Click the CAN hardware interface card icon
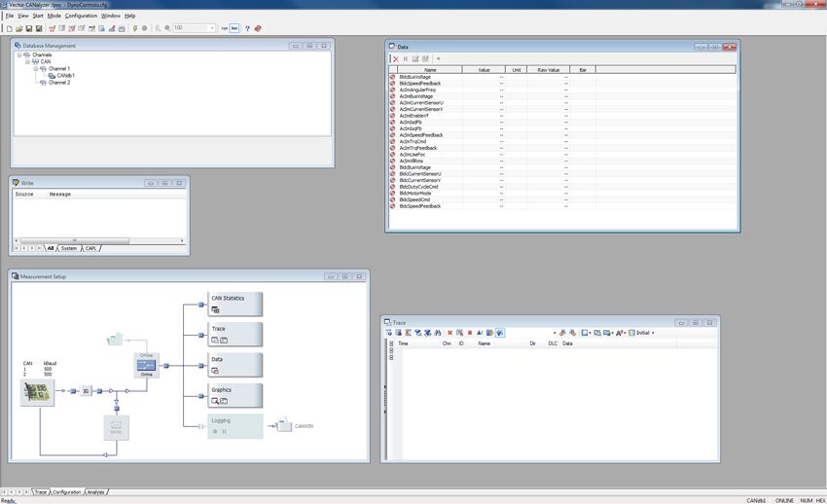Viewport: 827px width, 504px height. 38,392
